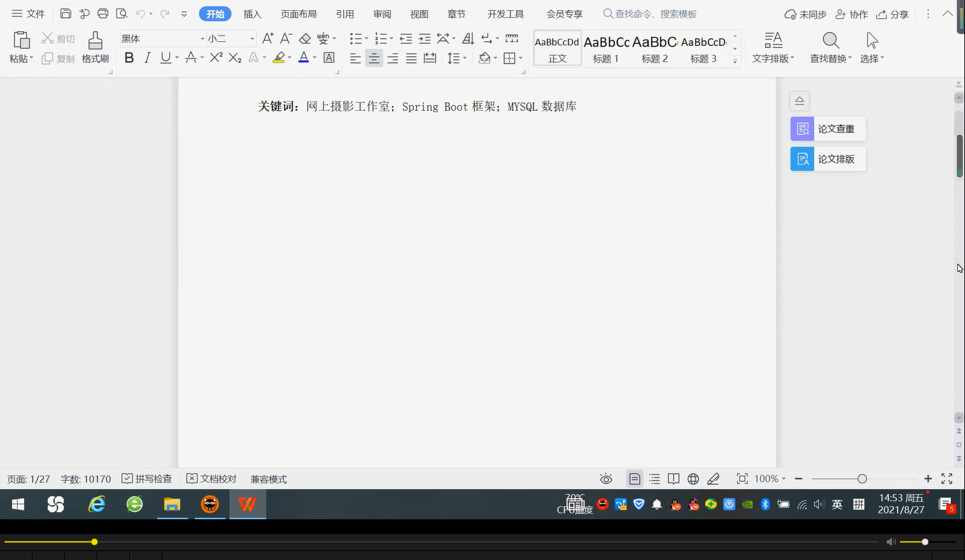Screen dimensions: 965x560
Task: Open WPS Writer from the taskbar
Action: [247, 504]
